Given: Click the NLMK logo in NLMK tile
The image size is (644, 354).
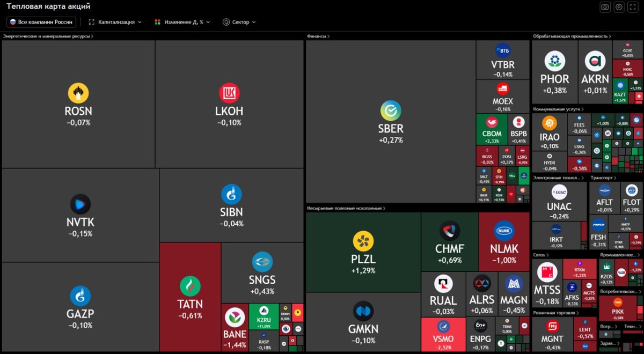Looking at the screenshot, I should [x=504, y=231].
